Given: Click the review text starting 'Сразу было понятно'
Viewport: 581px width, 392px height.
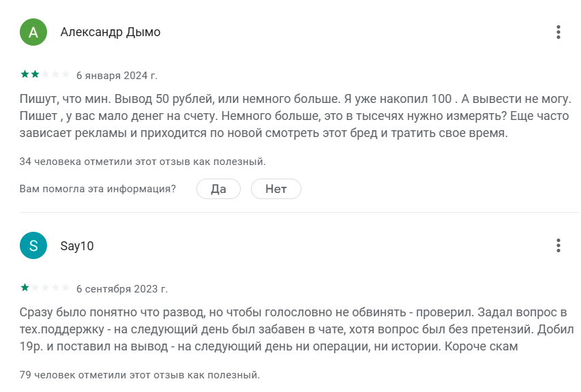Looking at the screenshot, I should click(293, 329).
